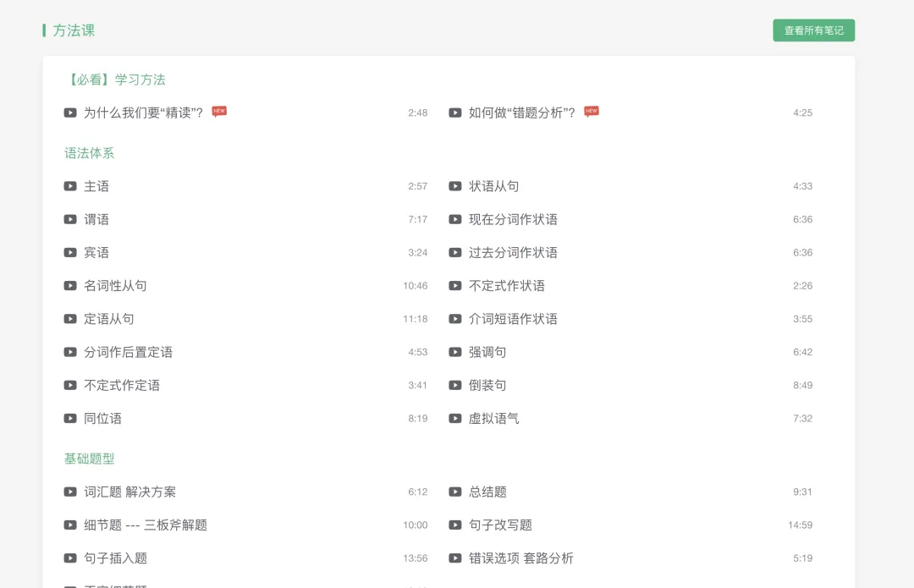Click the 方法课 page title
914x588 pixels.
pyautogui.click(x=74, y=30)
